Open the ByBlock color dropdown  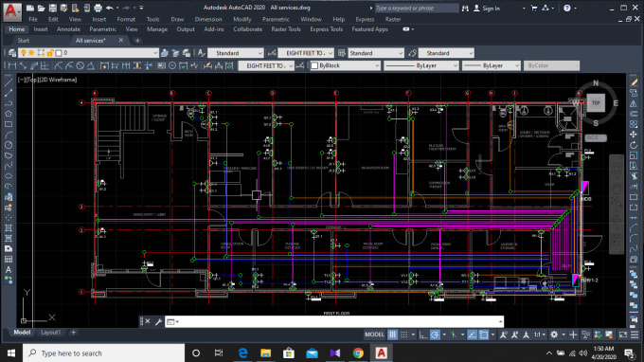coord(345,65)
